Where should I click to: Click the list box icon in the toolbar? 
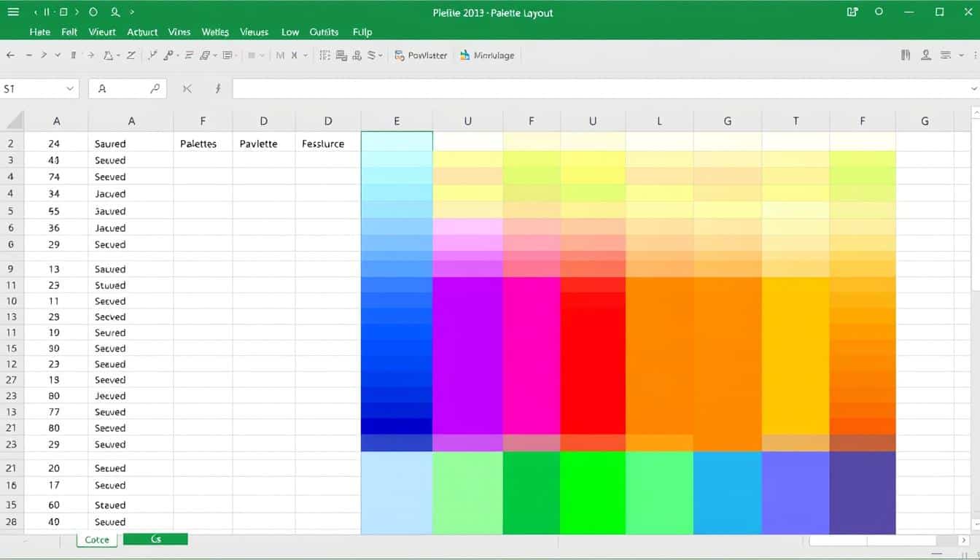coord(227,55)
